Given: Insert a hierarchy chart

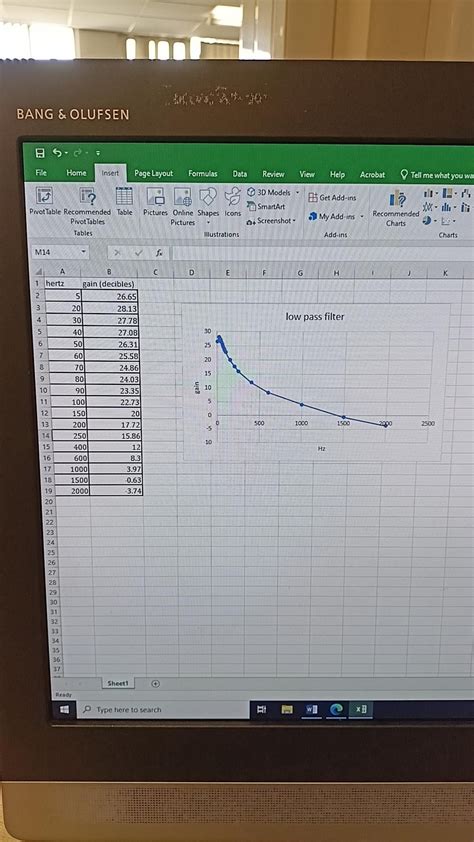Looking at the screenshot, I should tap(449, 193).
